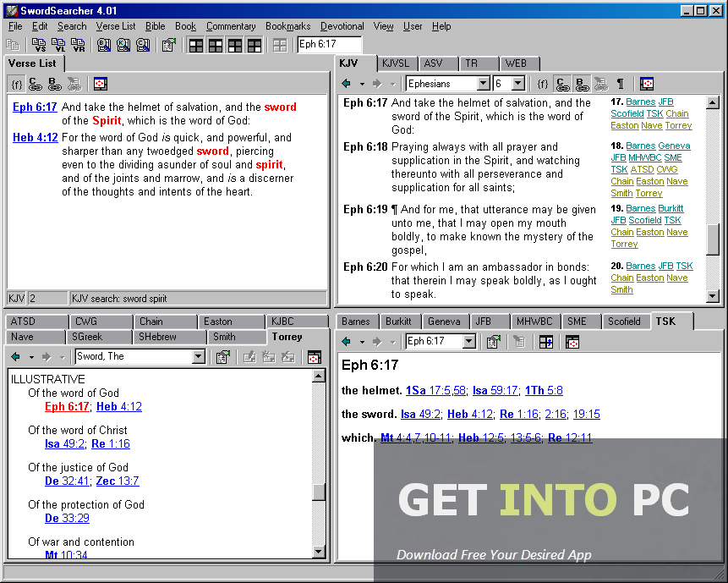Open the Eph 6:17 link in Verse List

(35, 107)
